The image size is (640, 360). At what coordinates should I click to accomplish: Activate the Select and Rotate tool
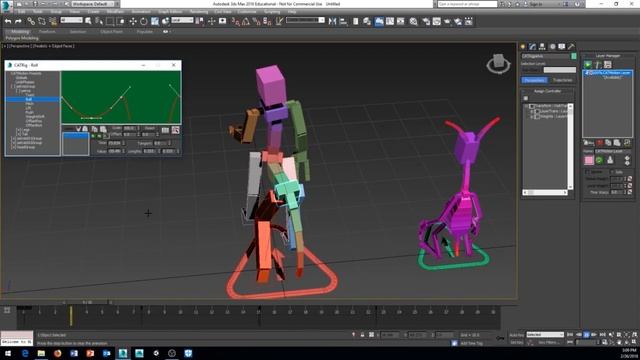(144, 21)
